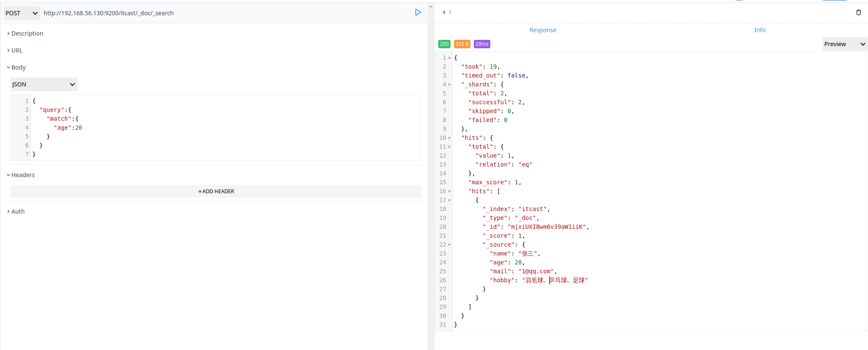Collapse the Body section

click(x=16, y=67)
